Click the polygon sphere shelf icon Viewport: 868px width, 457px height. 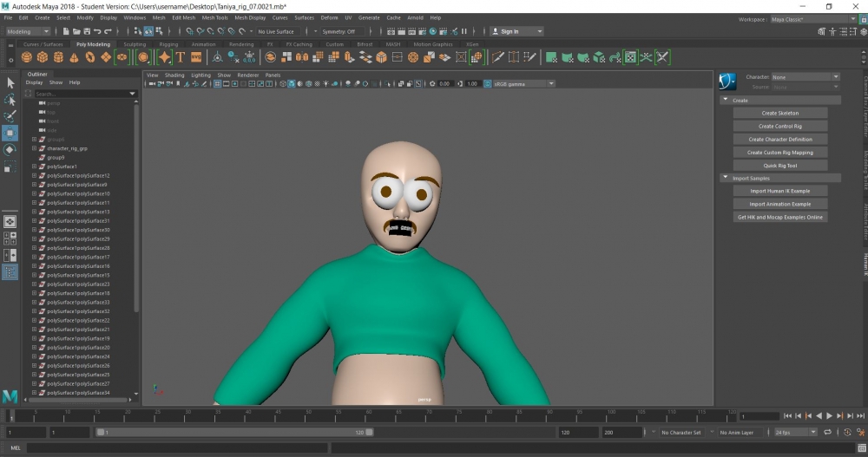pyautogui.click(x=27, y=57)
